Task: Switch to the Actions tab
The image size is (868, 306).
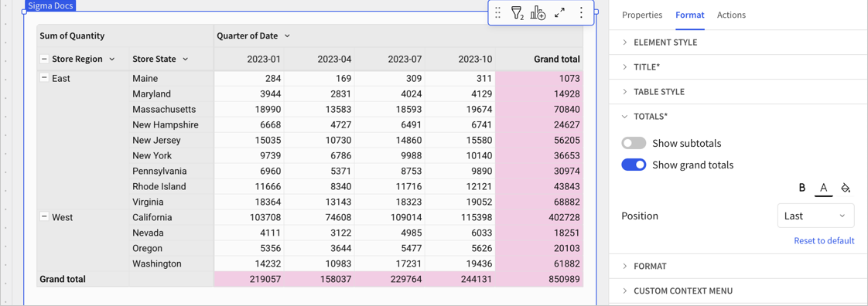Action: point(731,15)
